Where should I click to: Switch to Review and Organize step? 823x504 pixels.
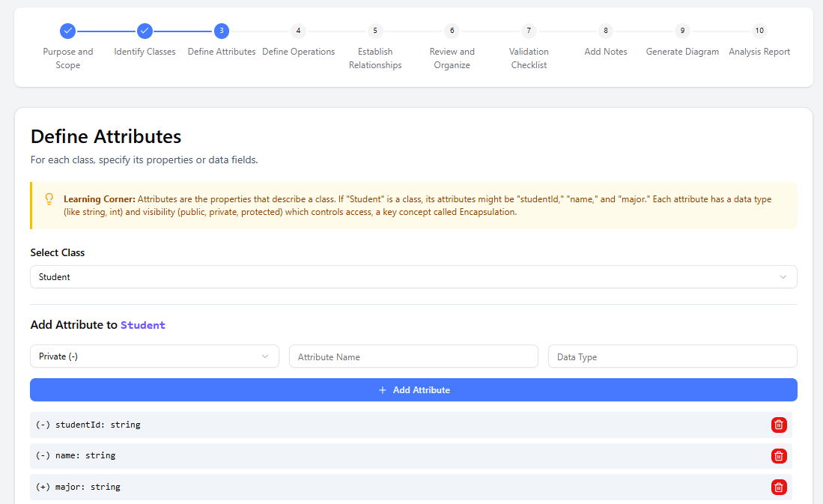pos(452,31)
